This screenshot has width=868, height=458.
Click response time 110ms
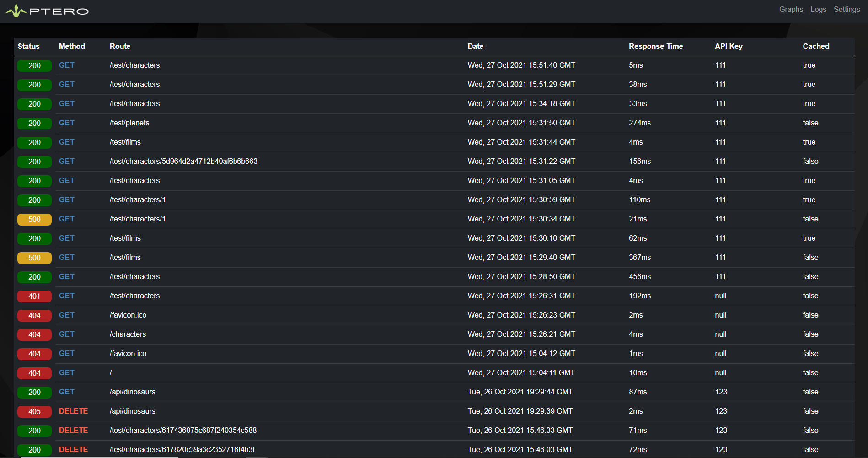point(639,199)
